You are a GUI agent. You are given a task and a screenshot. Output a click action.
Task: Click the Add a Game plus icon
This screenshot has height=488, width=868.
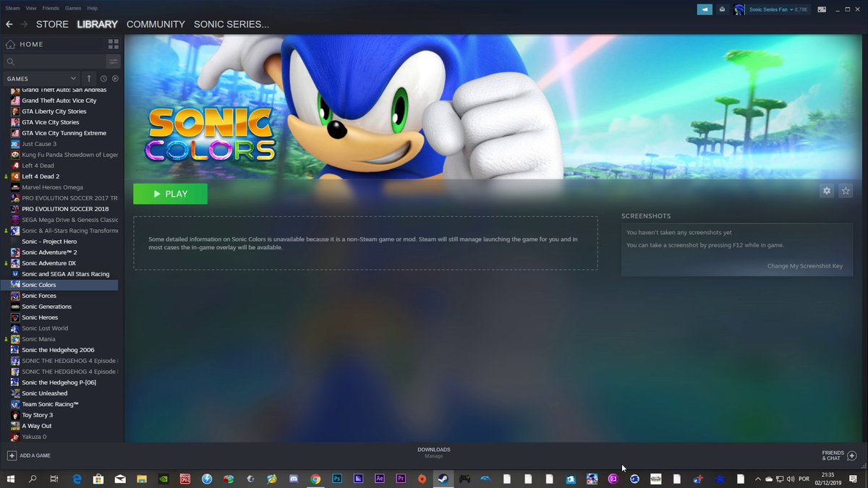(12, 455)
